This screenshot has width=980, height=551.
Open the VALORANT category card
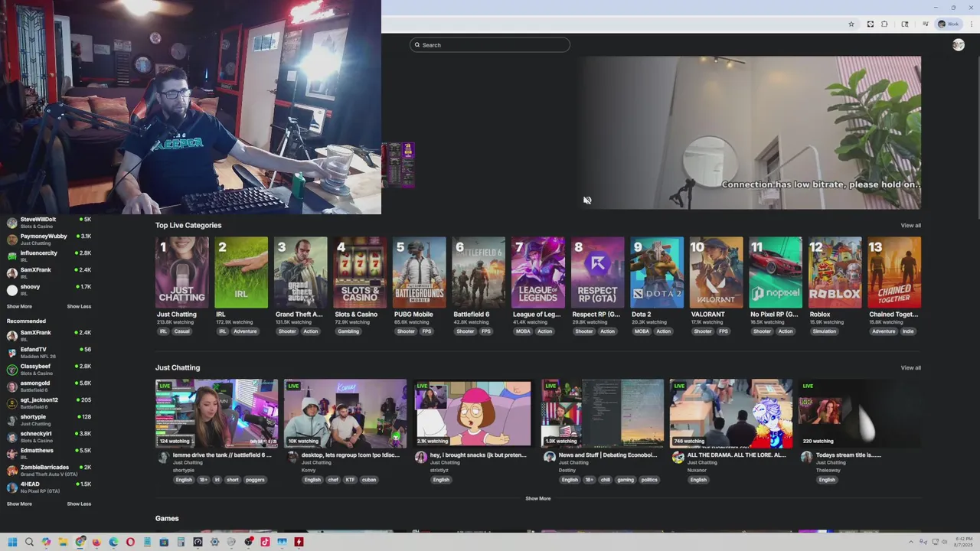717,272
